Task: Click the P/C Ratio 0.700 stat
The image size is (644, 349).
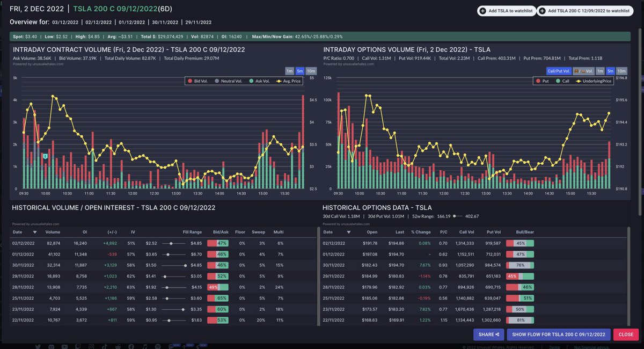Action: tap(340, 58)
